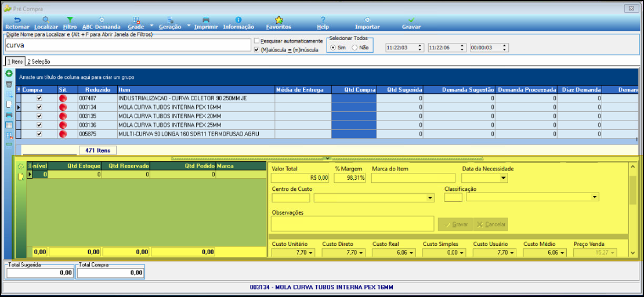
Task: Click the grid with red mark sidebar icon
Action: point(9,136)
